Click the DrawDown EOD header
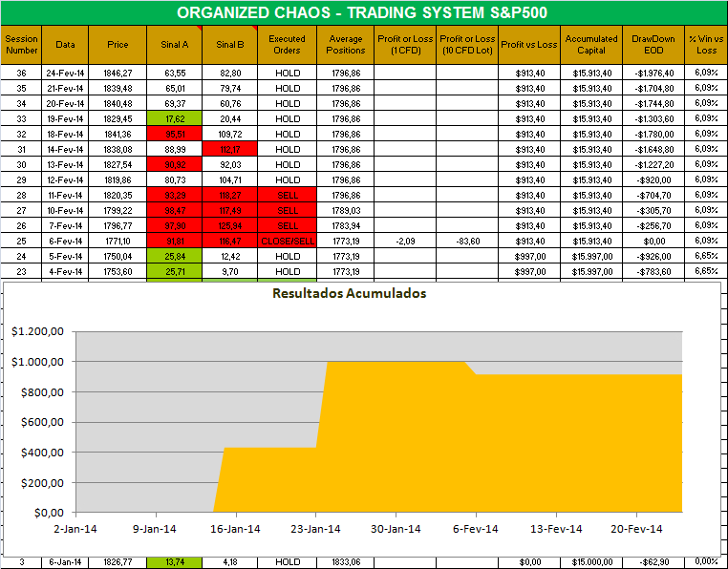 coord(653,45)
